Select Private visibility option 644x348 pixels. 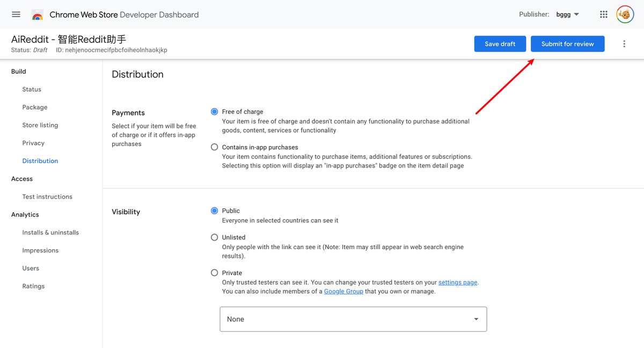(214, 272)
